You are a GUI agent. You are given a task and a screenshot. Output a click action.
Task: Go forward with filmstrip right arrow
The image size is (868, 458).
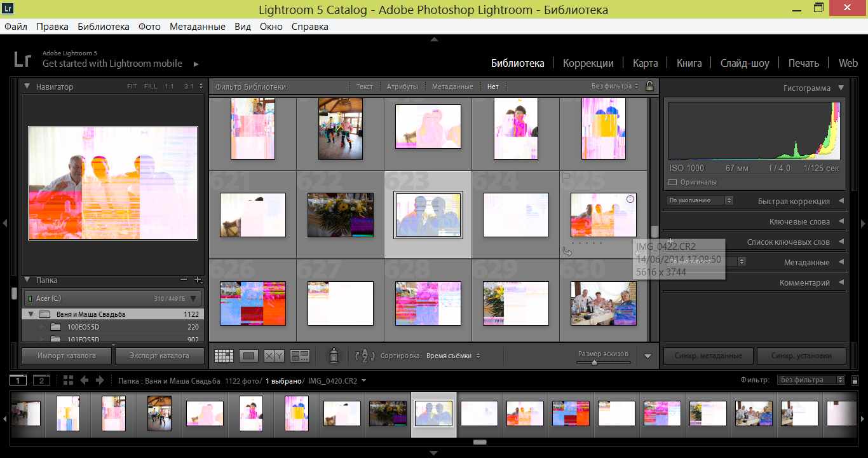tap(100, 380)
